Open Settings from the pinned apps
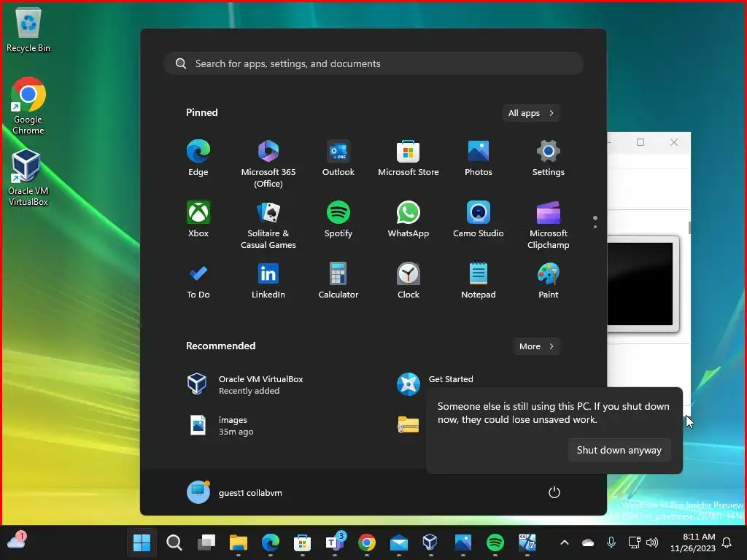The height and width of the screenshot is (560, 747). 549,158
